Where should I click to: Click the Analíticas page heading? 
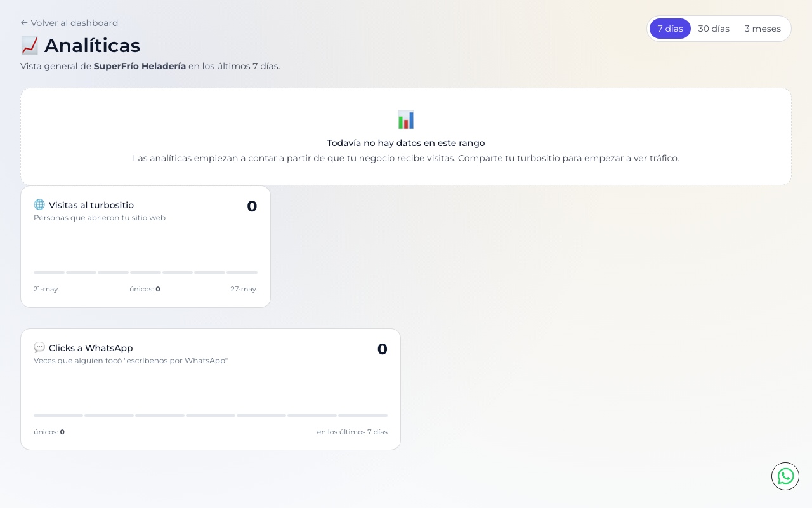(92, 46)
